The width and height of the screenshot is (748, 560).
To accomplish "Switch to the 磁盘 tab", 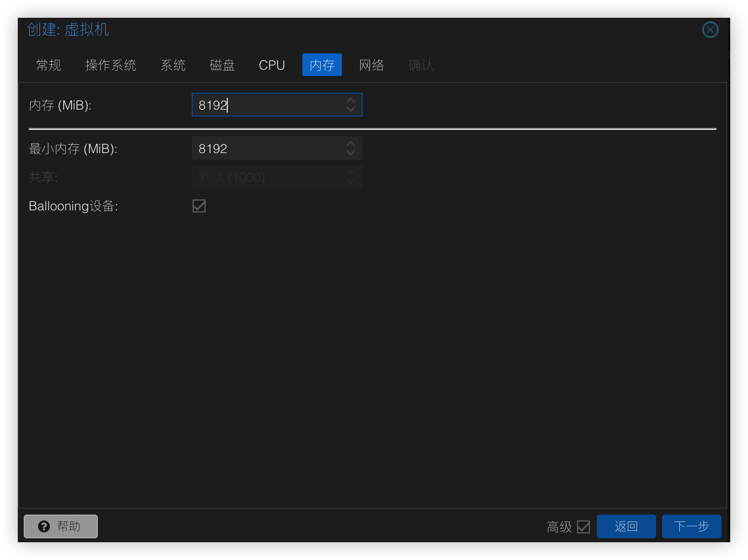I will click(222, 65).
